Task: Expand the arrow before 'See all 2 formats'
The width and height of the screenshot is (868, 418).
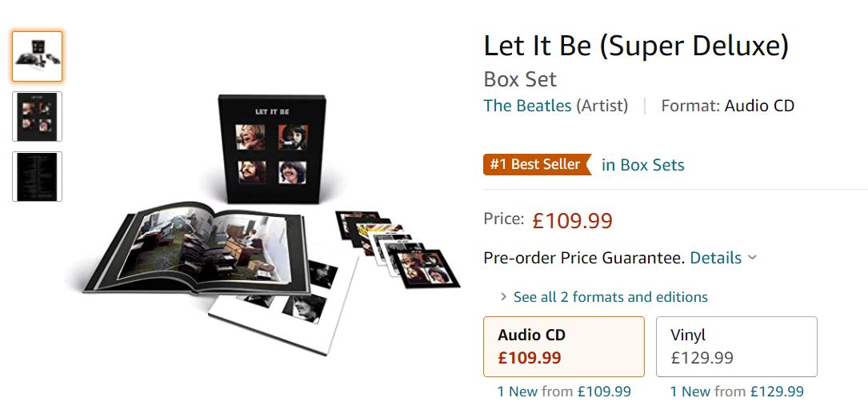Action: [503, 297]
